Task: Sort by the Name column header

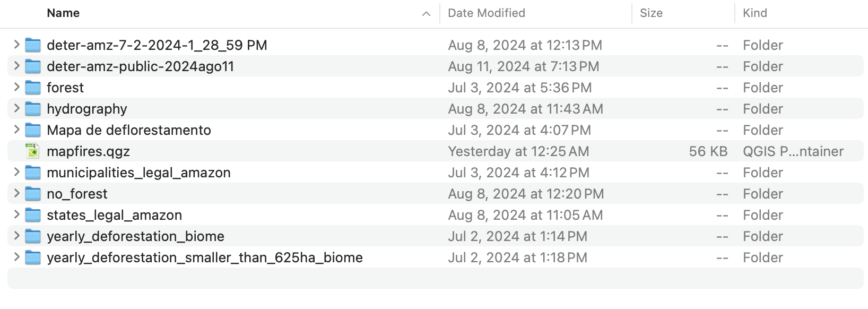Action: pyautogui.click(x=63, y=13)
